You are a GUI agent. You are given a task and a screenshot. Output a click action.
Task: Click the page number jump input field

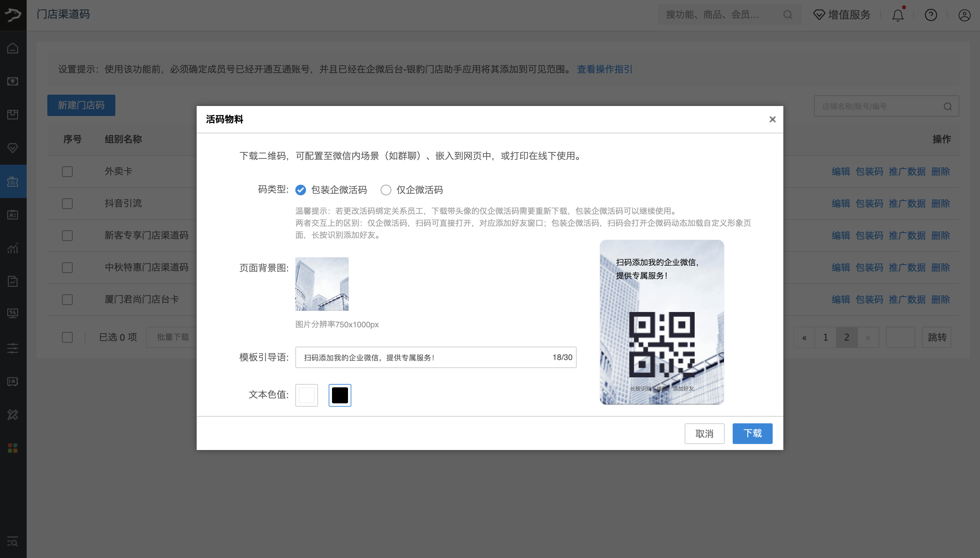(x=901, y=337)
